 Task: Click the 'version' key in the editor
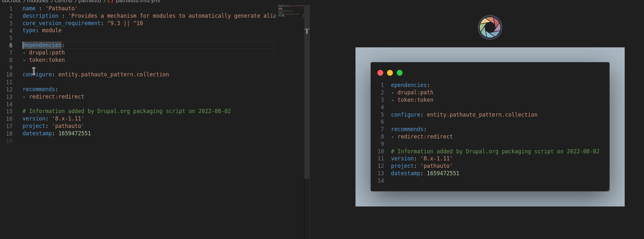(34, 119)
